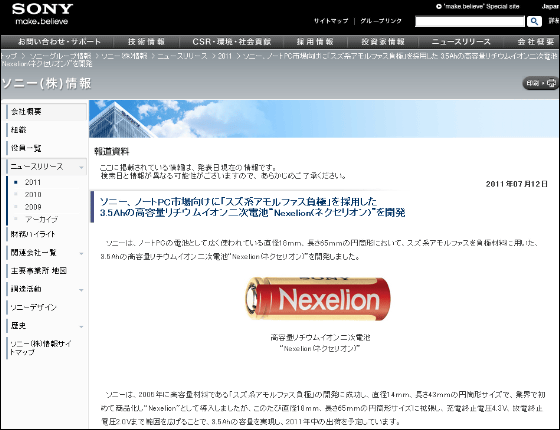Open the サイトマップ link in header

(x=331, y=21)
